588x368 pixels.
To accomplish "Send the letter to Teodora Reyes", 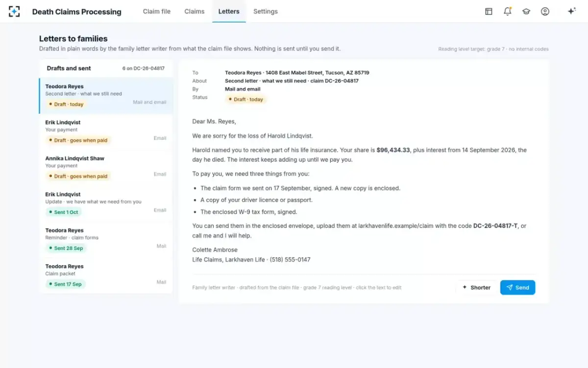I will [x=517, y=288].
